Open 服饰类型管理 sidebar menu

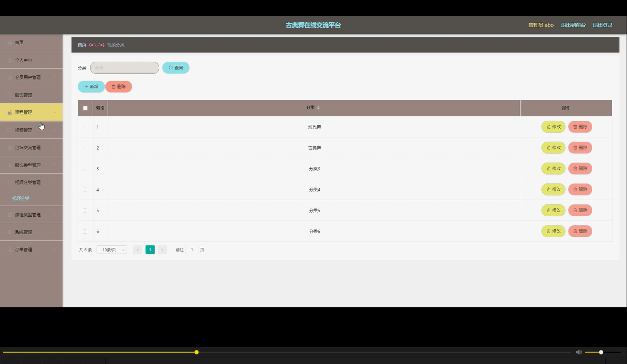pyautogui.click(x=31, y=165)
